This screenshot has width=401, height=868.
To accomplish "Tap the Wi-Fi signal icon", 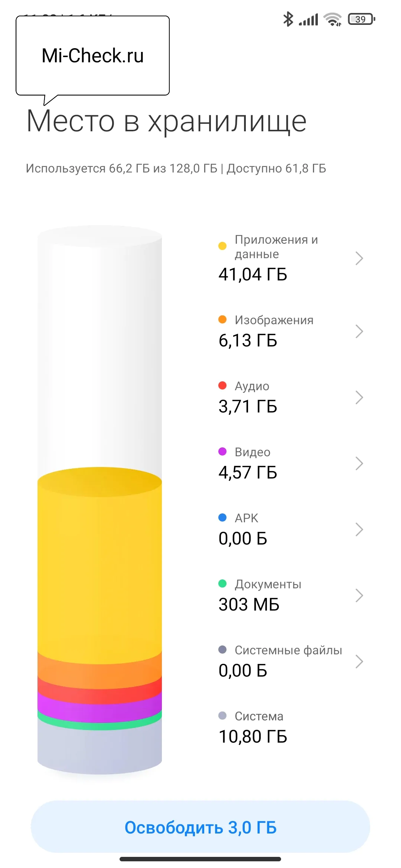I will [x=332, y=19].
